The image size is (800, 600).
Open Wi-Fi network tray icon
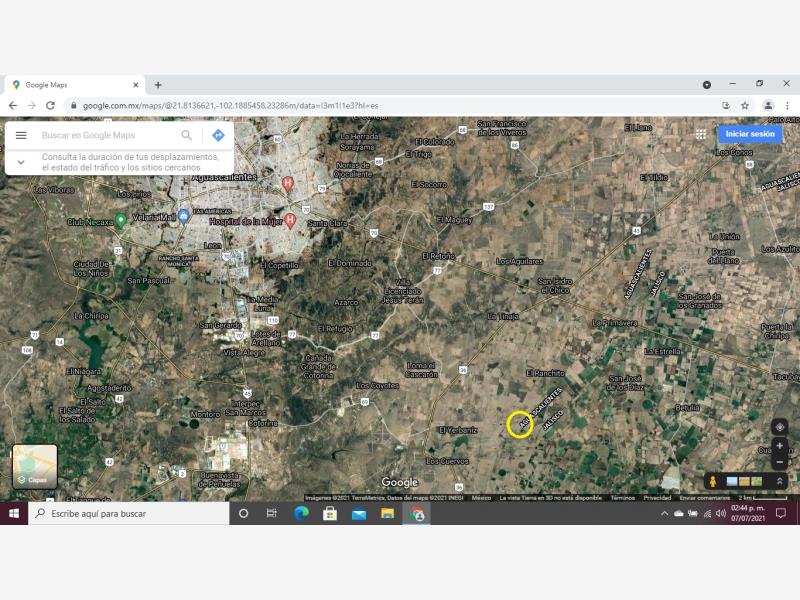click(707, 514)
